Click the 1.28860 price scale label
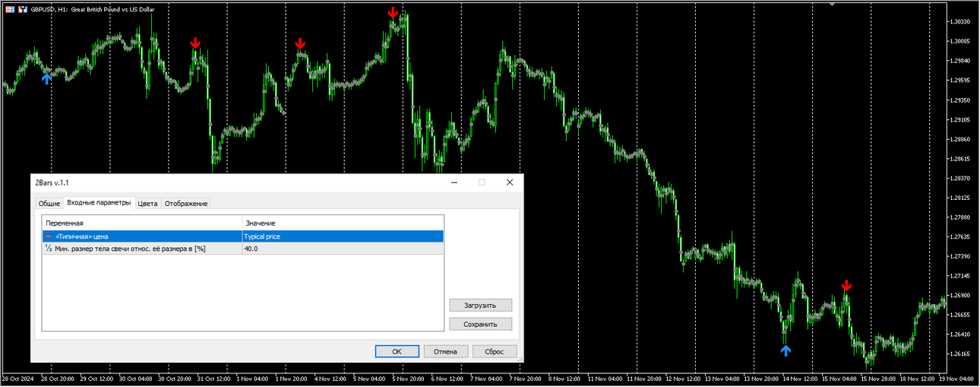Viewport: 980px width, 387px height. point(960,139)
